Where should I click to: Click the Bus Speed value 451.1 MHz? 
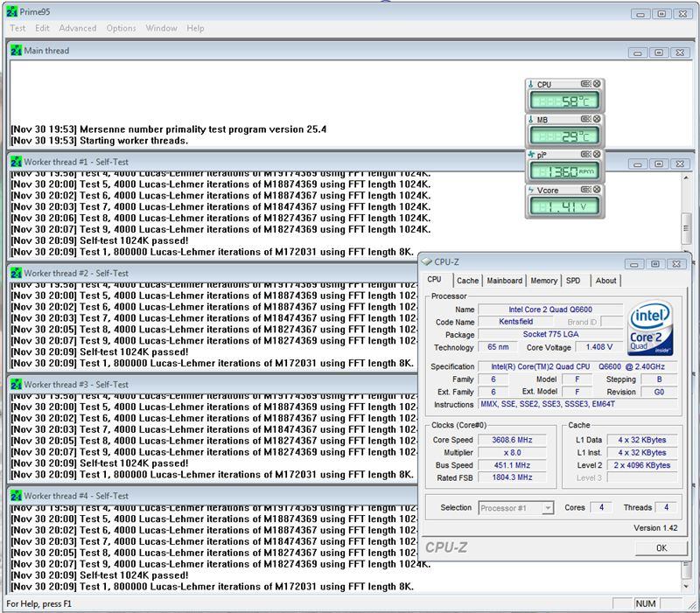[512, 465]
